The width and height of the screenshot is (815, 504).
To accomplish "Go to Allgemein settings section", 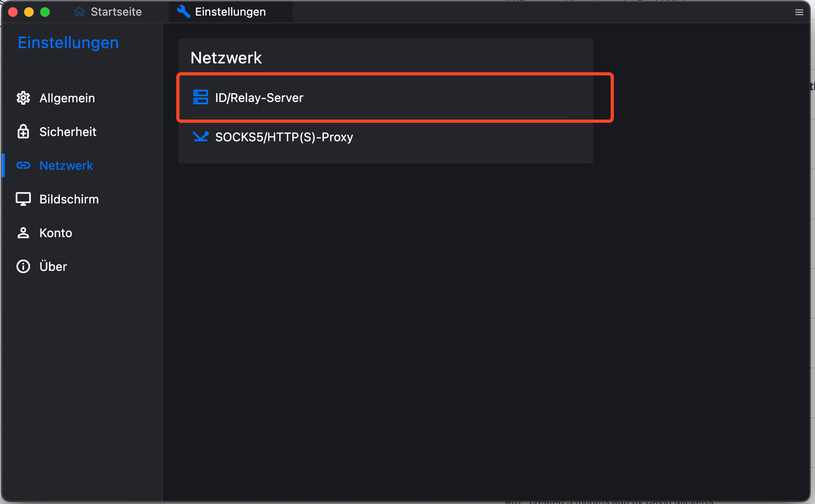I will [x=67, y=98].
